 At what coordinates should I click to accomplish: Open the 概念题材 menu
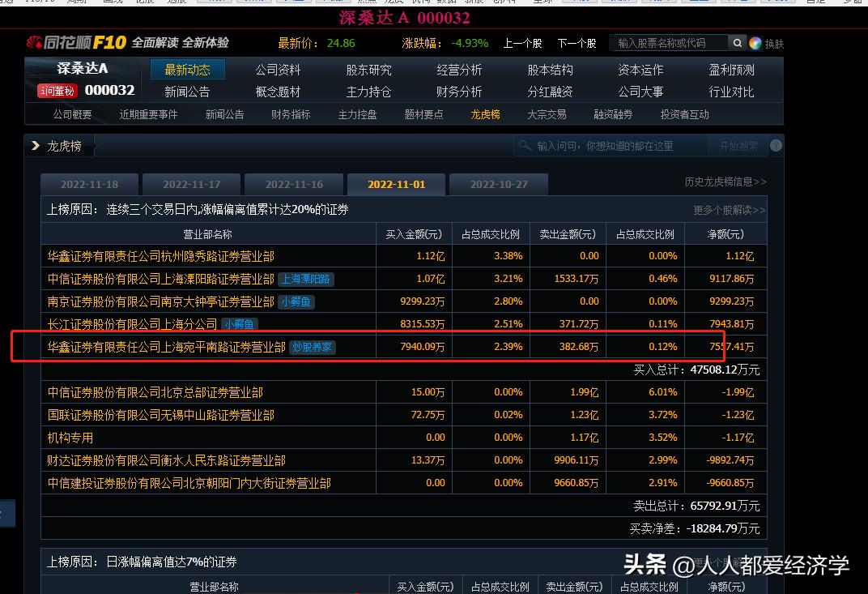tap(278, 92)
